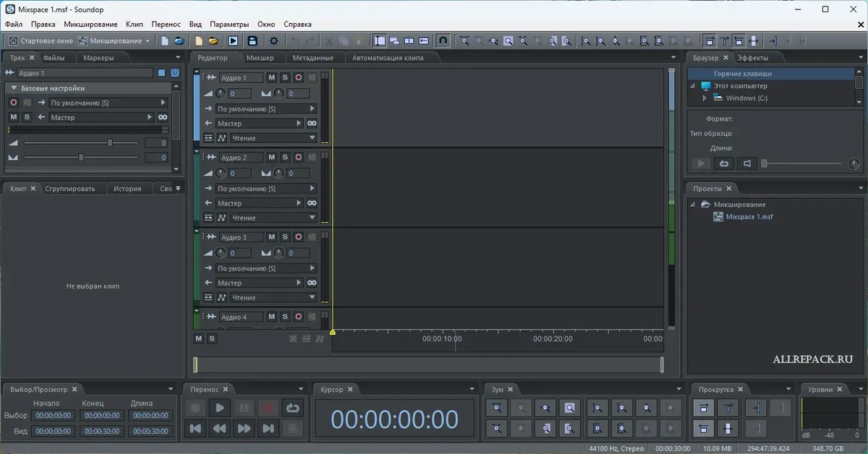The image size is (868, 454).
Task: Click the loop playback icon in the Браузер preview
Action: 723,164
